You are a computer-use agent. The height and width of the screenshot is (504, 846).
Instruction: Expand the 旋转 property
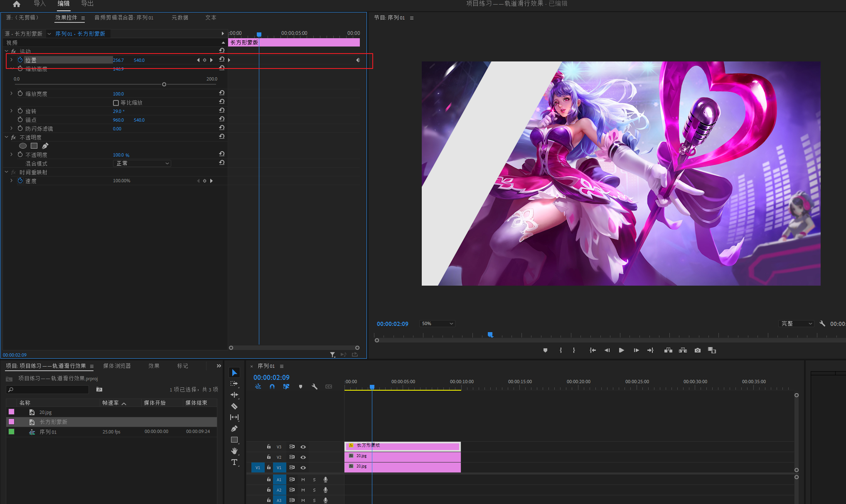(11, 111)
